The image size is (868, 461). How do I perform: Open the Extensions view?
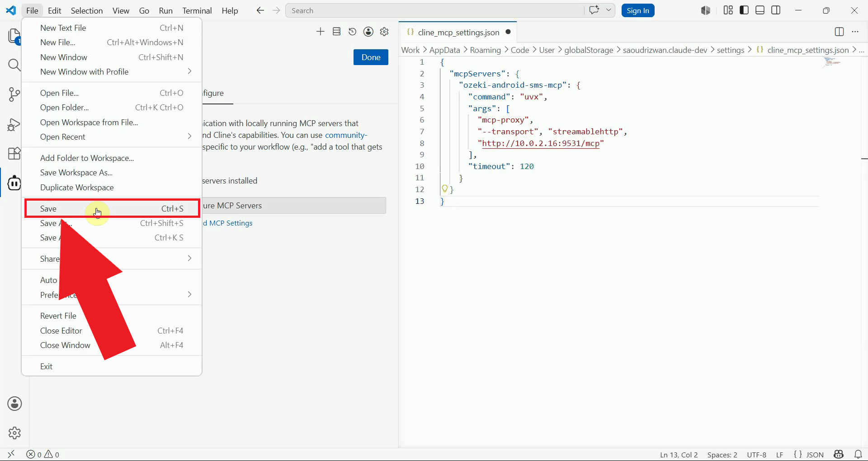pyautogui.click(x=14, y=154)
